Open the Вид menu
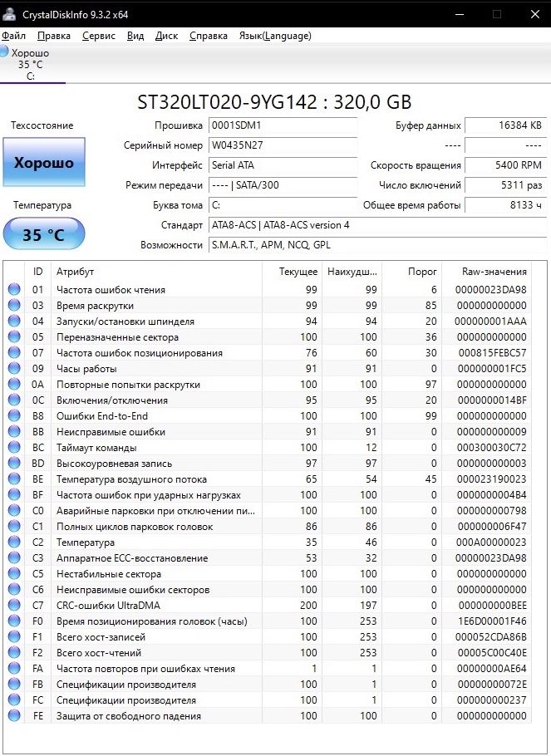 click(x=135, y=36)
